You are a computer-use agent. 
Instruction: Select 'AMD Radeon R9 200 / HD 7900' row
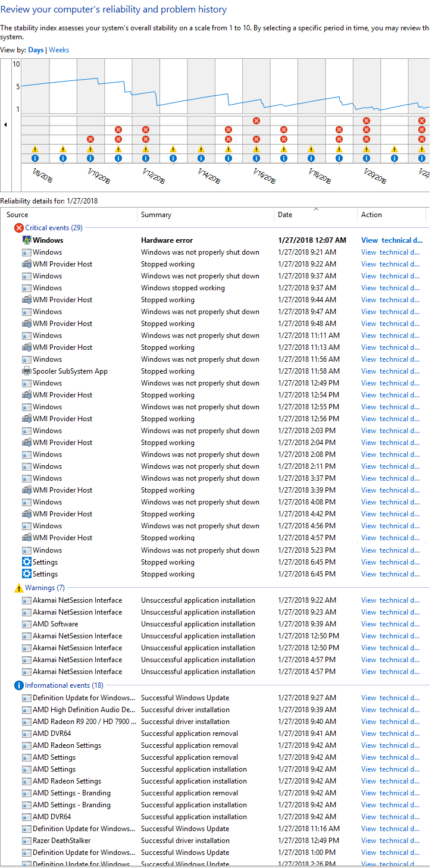pyautogui.click(x=215, y=722)
